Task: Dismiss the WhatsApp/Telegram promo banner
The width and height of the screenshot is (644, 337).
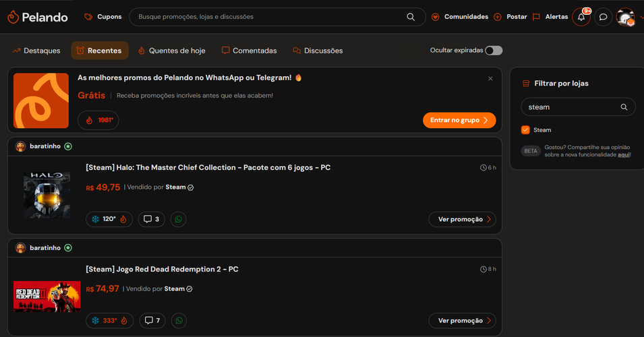Action: (490, 78)
